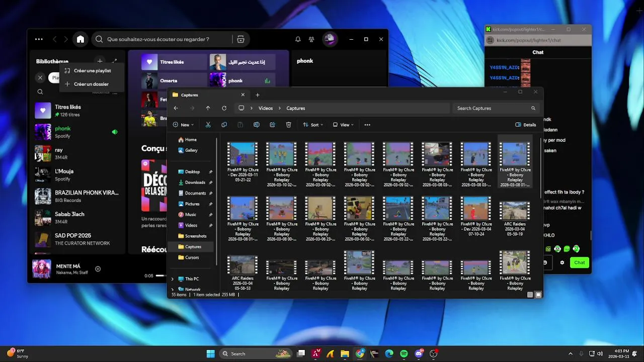This screenshot has width=644, height=362.
Task: Open Kick chat settings gear
Action: coord(562,262)
